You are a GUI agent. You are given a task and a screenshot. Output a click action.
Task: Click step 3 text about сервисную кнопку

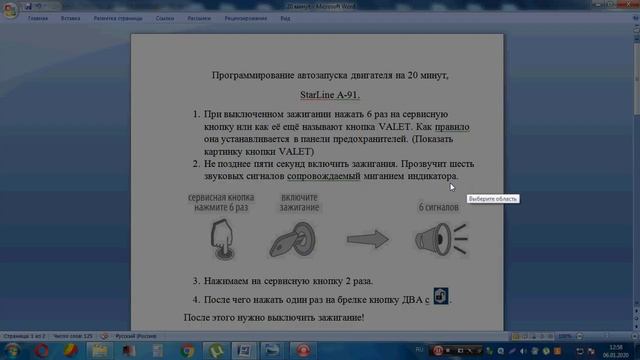pos(288,281)
